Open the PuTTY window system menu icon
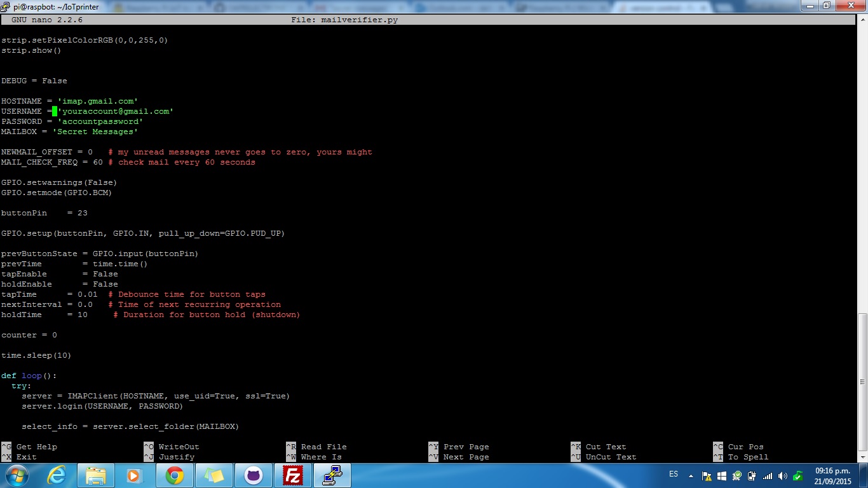The image size is (868, 488). tap(6, 6)
